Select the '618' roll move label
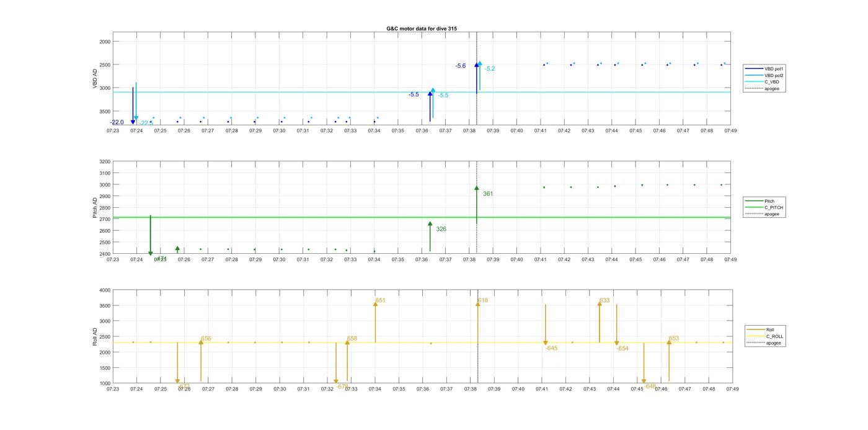 click(x=482, y=300)
